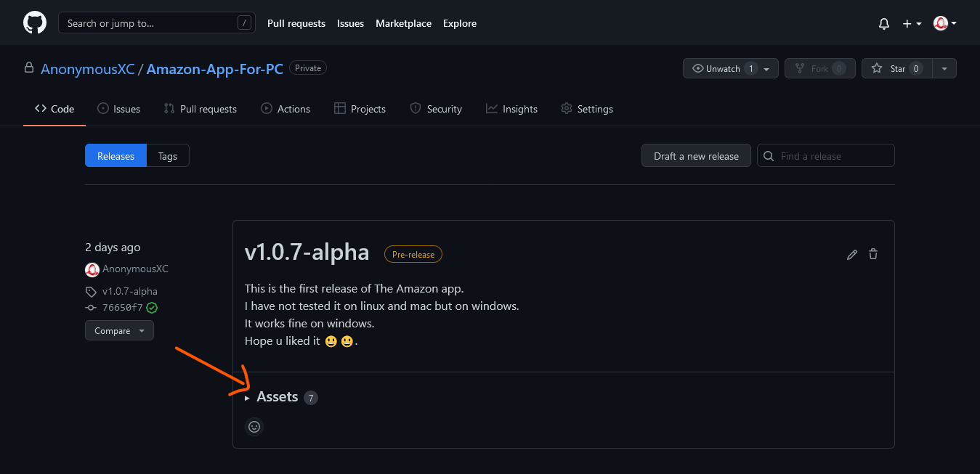Open the Amazon-App-For-PC repository link
980x474 pixels.
(x=215, y=69)
